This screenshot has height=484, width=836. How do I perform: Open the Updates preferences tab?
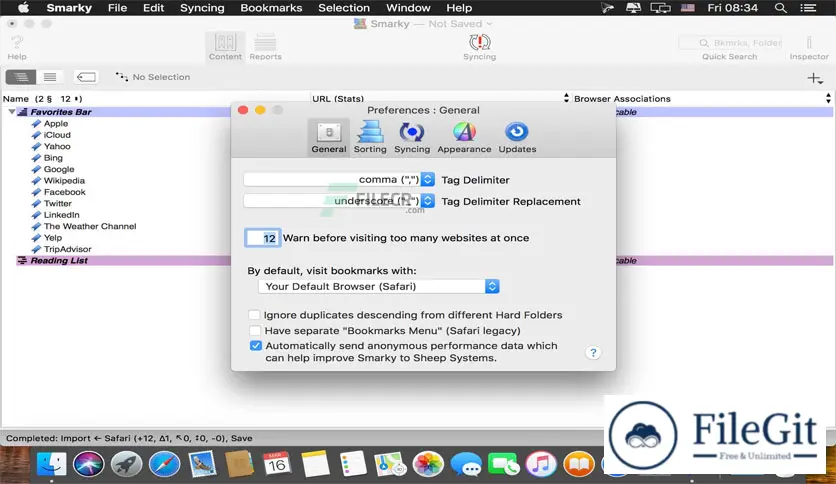(x=517, y=138)
